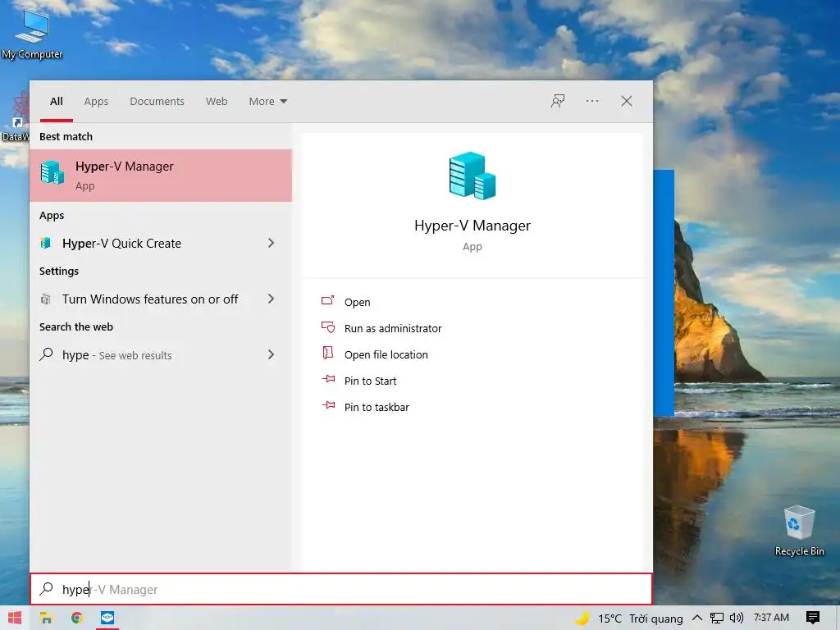
Task: Open the active taskbar app with red underline
Action: [107, 618]
